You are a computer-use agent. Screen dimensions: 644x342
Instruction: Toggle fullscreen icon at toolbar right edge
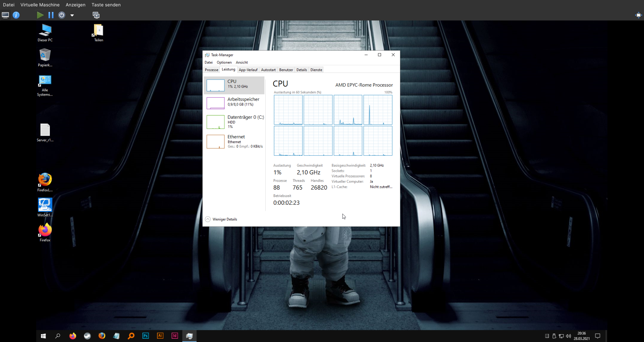click(638, 15)
